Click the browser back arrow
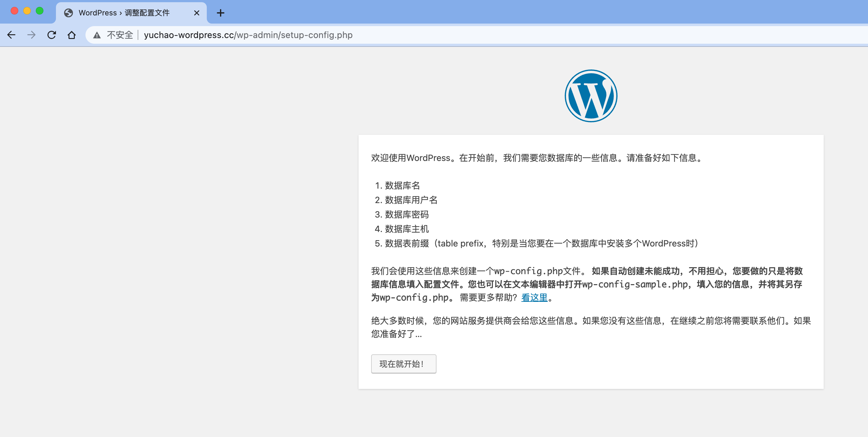 pyautogui.click(x=11, y=35)
